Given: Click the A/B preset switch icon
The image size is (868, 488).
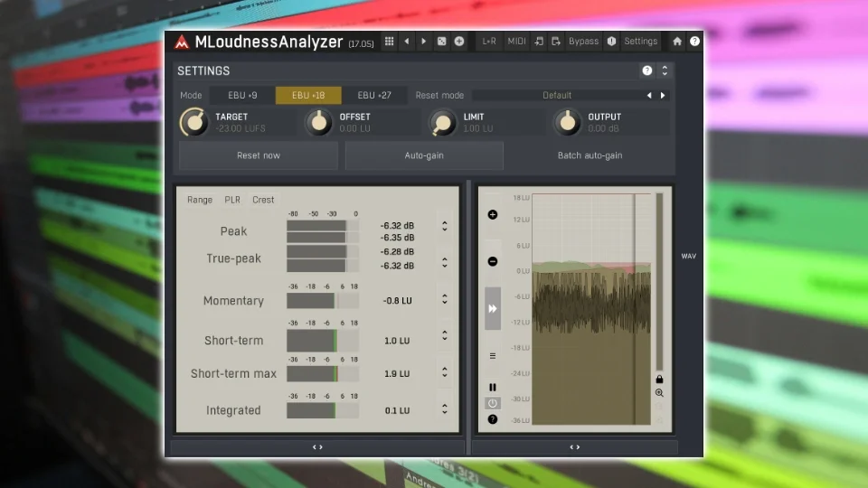Looking at the screenshot, I should 539,41.
